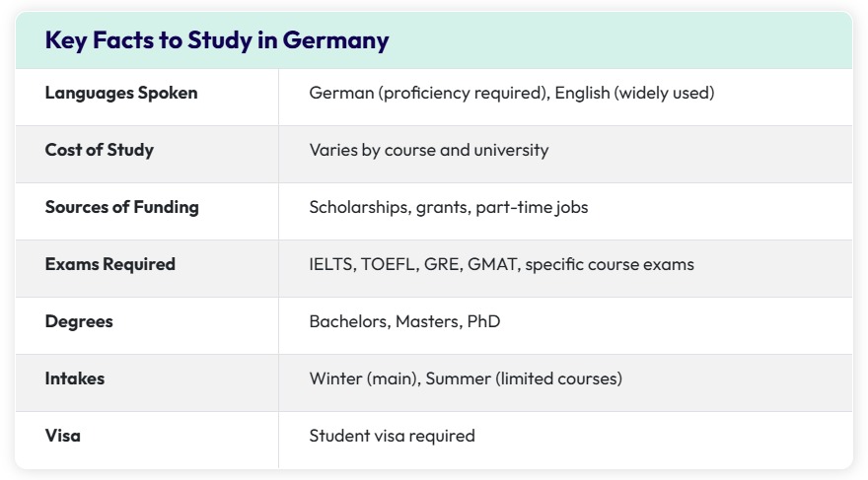Select the 'Sources of Funding' label
The image size is (868, 480).
tap(121, 207)
